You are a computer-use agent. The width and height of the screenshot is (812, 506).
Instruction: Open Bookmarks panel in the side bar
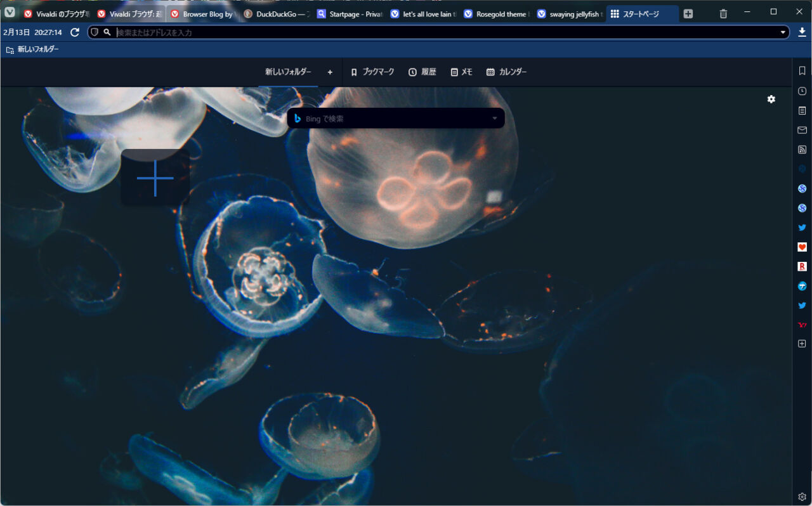coord(802,71)
